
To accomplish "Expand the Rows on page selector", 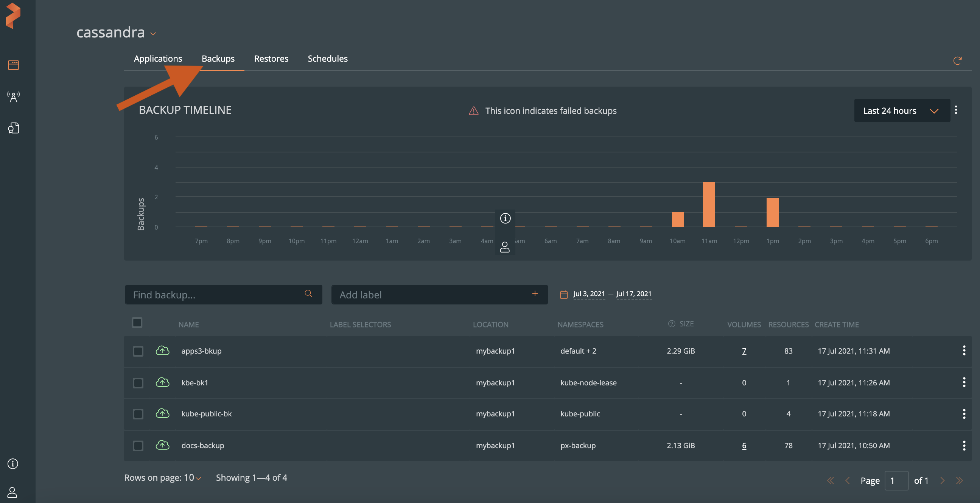I will [193, 478].
